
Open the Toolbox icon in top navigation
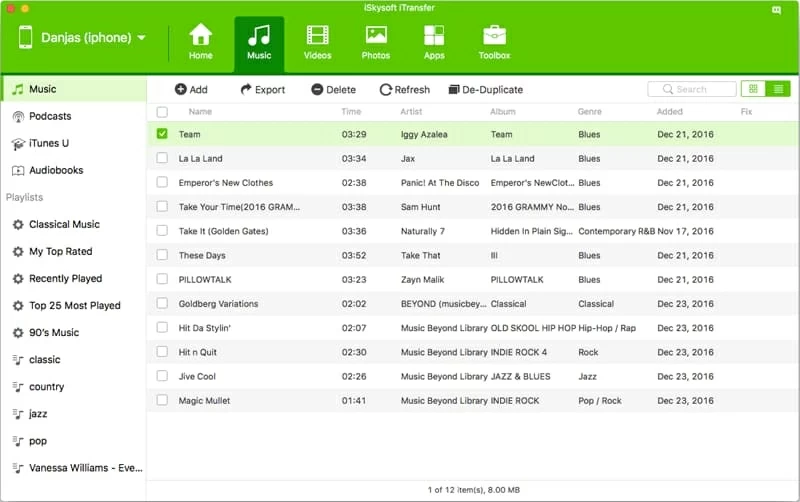[494, 37]
